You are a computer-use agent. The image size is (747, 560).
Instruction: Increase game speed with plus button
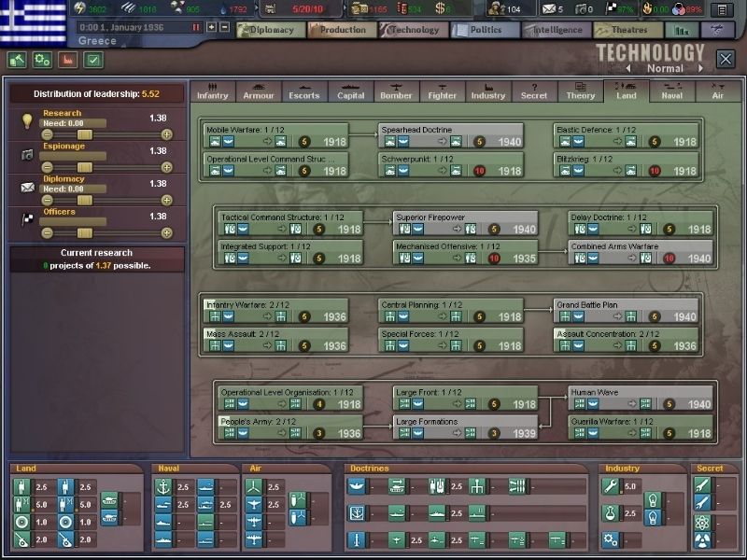click(212, 27)
